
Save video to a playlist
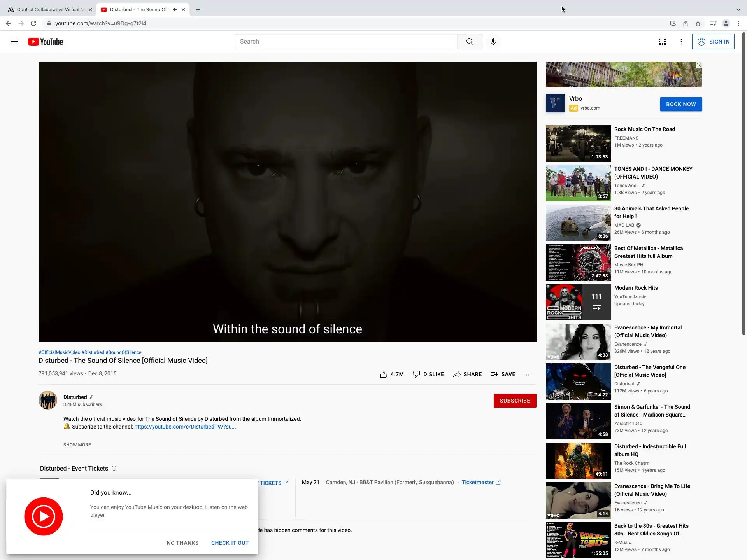[x=503, y=374]
